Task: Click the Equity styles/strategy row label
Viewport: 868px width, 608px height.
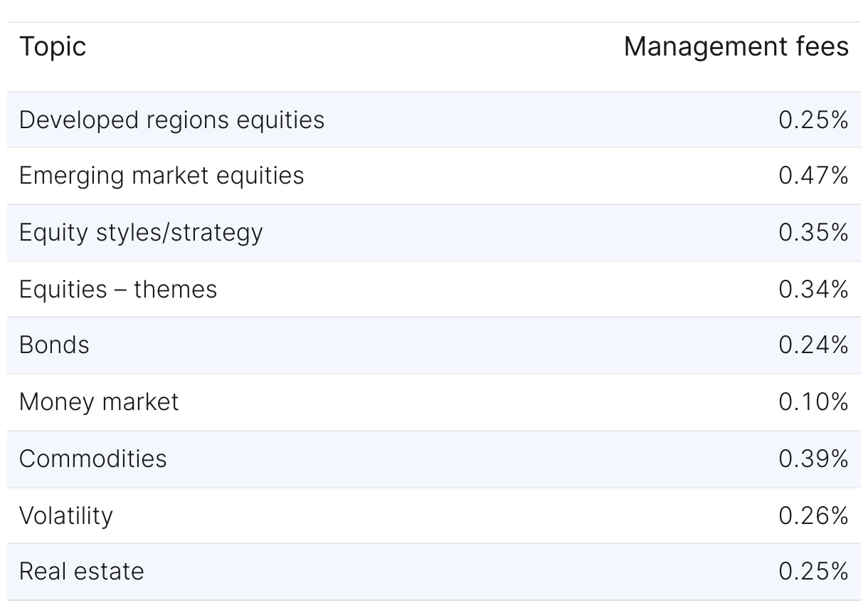Action: click(x=141, y=233)
